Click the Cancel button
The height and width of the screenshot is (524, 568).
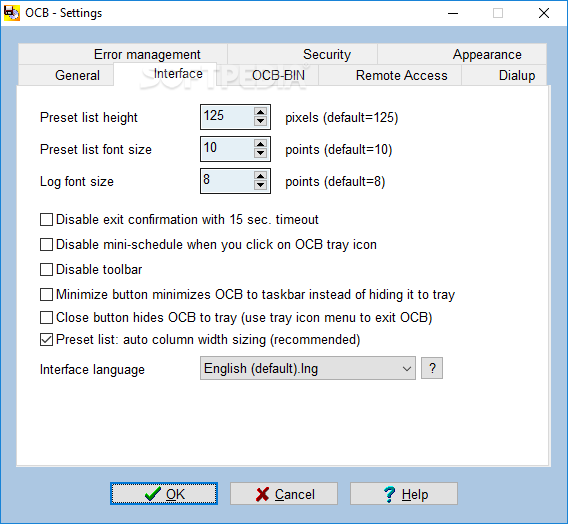pyautogui.click(x=284, y=494)
